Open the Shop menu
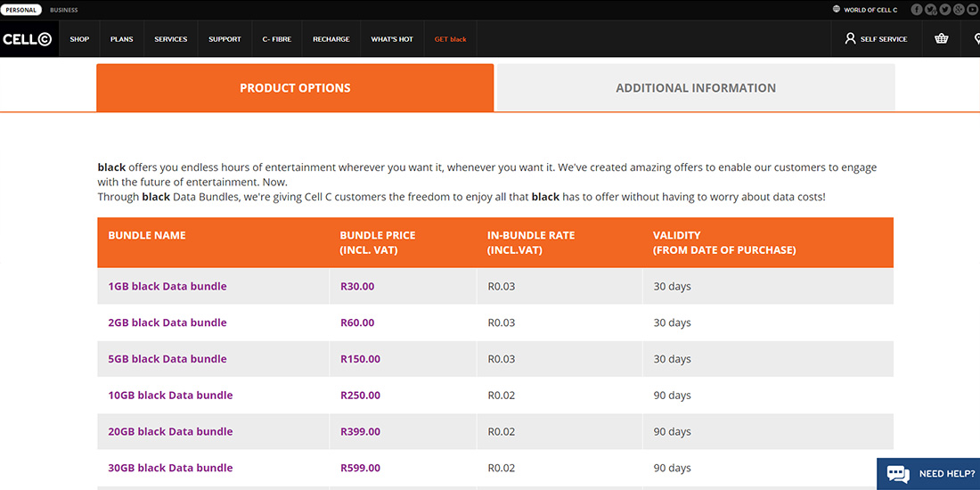The height and width of the screenshot is (490, 980). pyautogui.click(x=79, y=38)
